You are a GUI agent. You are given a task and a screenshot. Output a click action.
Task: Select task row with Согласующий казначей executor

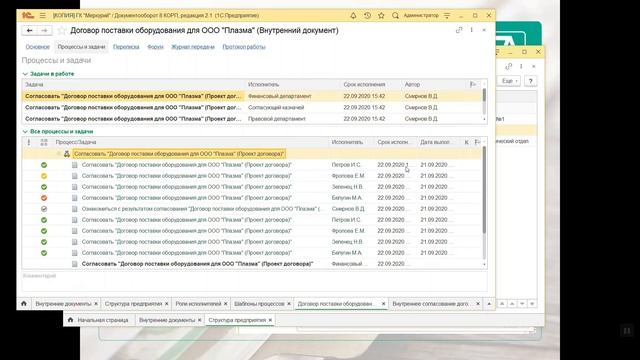point(252,107)
